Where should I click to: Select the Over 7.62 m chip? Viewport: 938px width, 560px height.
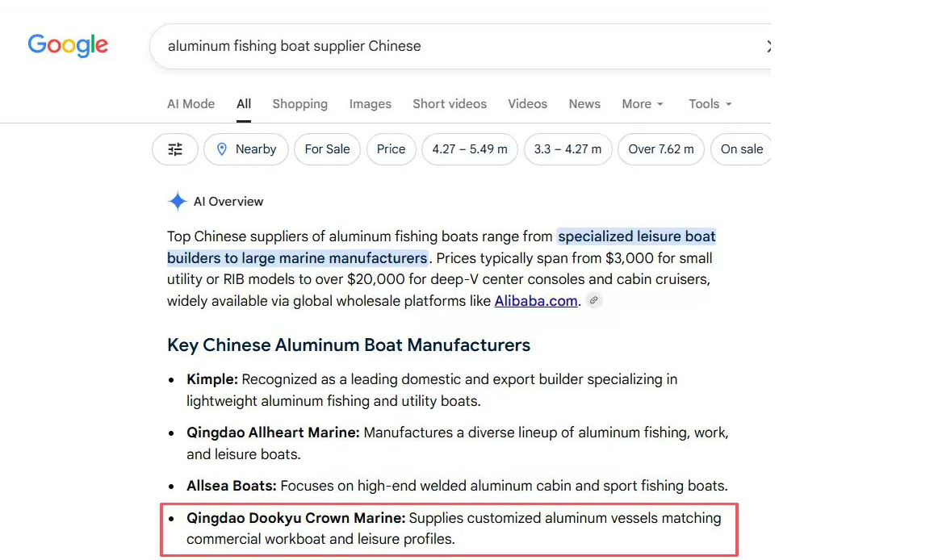661,149
